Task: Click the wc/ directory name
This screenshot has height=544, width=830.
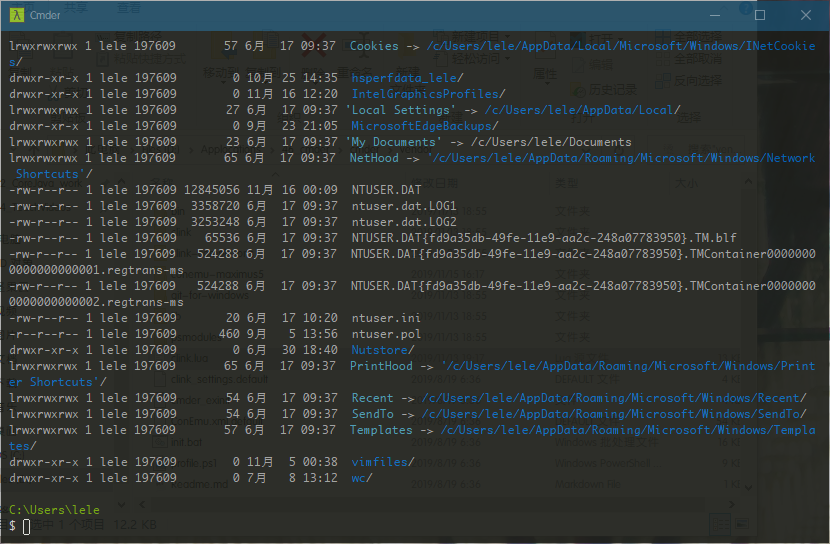Action: pos(362,478)
